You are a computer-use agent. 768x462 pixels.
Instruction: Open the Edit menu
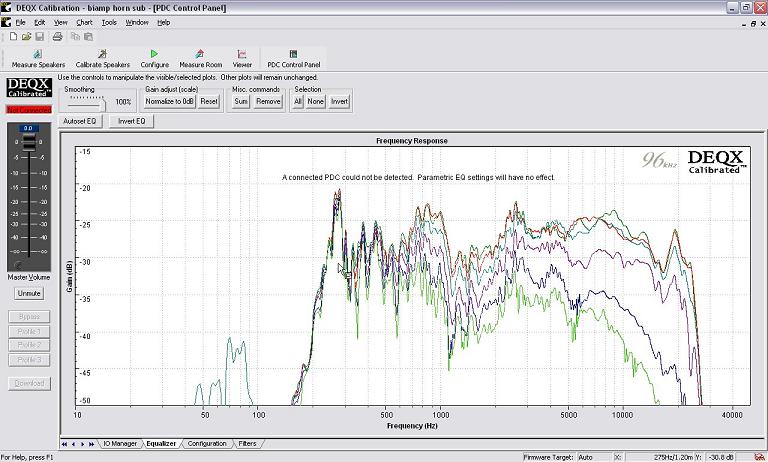point(40,23)
